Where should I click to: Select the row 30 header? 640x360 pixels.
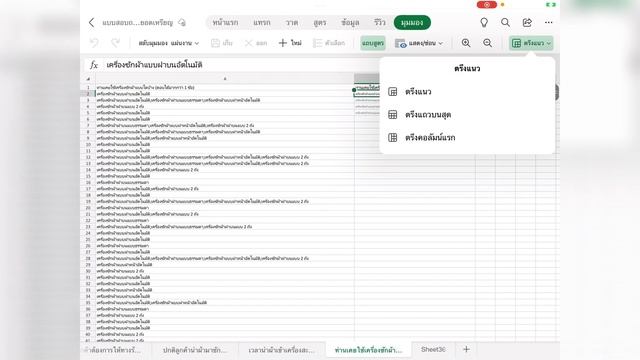(x=88, y=271)
